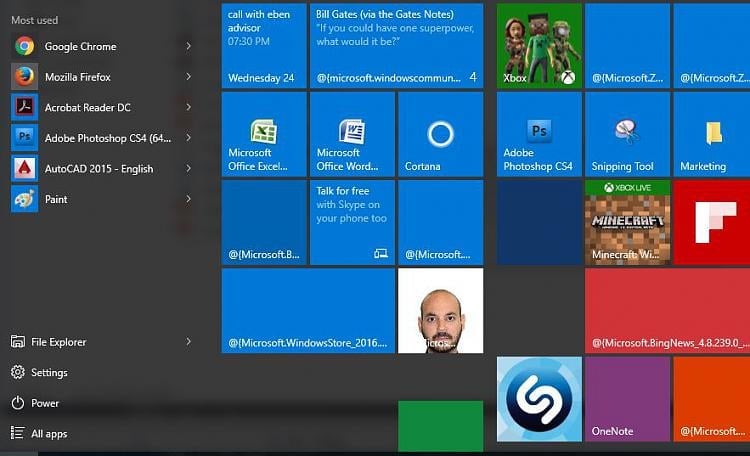Screen dimensions: 750x456
Task: Open Microsoft Office Word tile
Action: pyautogui.click(x=352, y=134)
